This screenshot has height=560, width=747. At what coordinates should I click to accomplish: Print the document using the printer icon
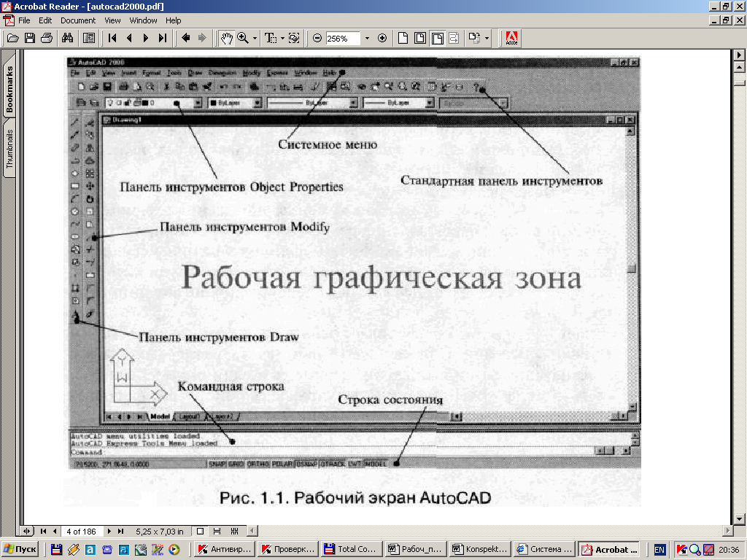click(x=47, y=38)
